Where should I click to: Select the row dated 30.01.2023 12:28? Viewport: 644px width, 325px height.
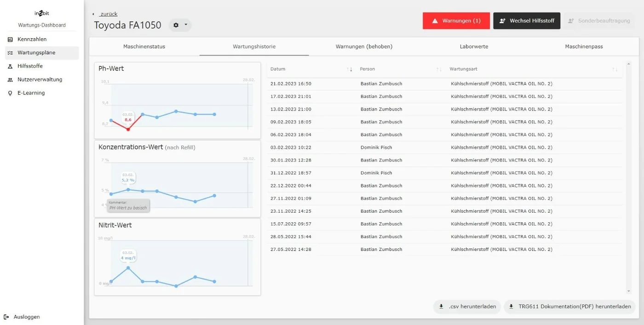(x=444, y=160)
